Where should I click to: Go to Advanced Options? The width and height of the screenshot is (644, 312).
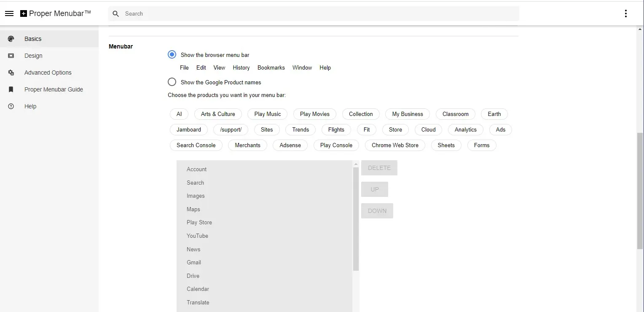(x=49, y=73)
